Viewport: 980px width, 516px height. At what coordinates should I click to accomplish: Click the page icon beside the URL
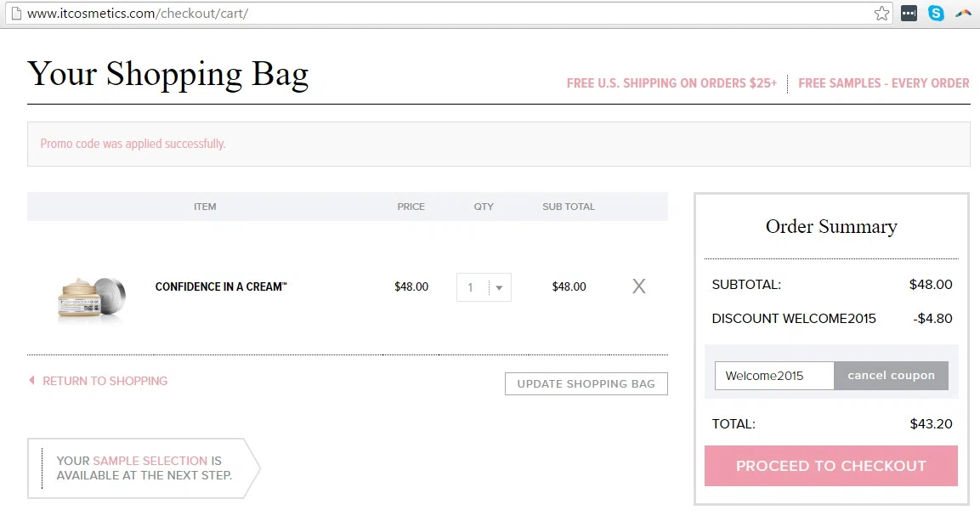[17, 13]
